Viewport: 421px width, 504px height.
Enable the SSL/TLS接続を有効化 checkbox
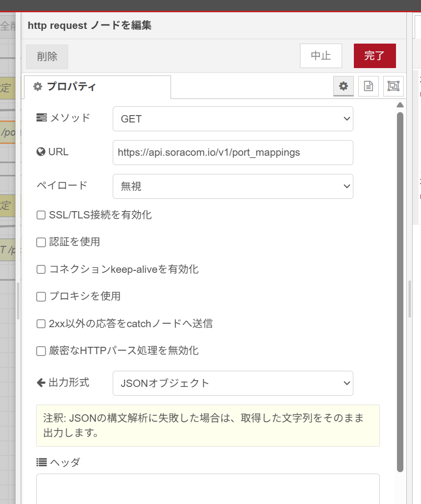(x=41, y=215)
